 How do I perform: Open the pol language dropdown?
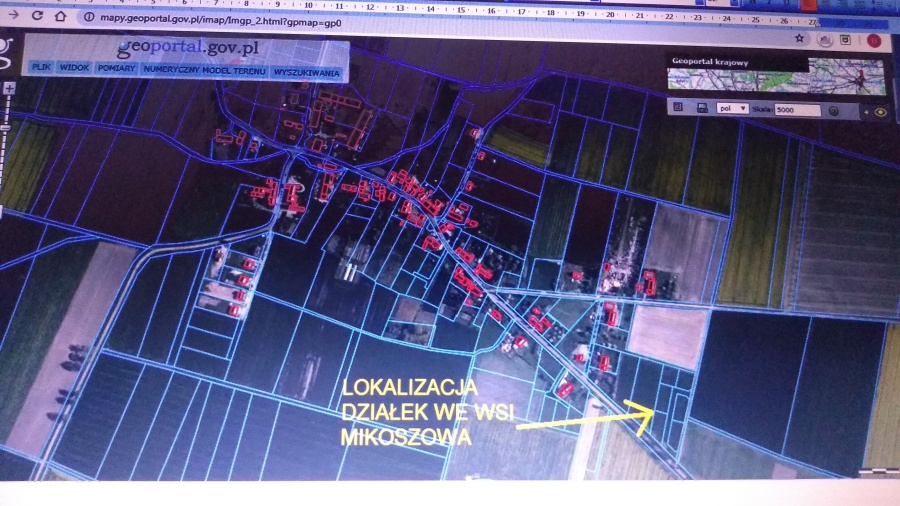click(732, 108)
